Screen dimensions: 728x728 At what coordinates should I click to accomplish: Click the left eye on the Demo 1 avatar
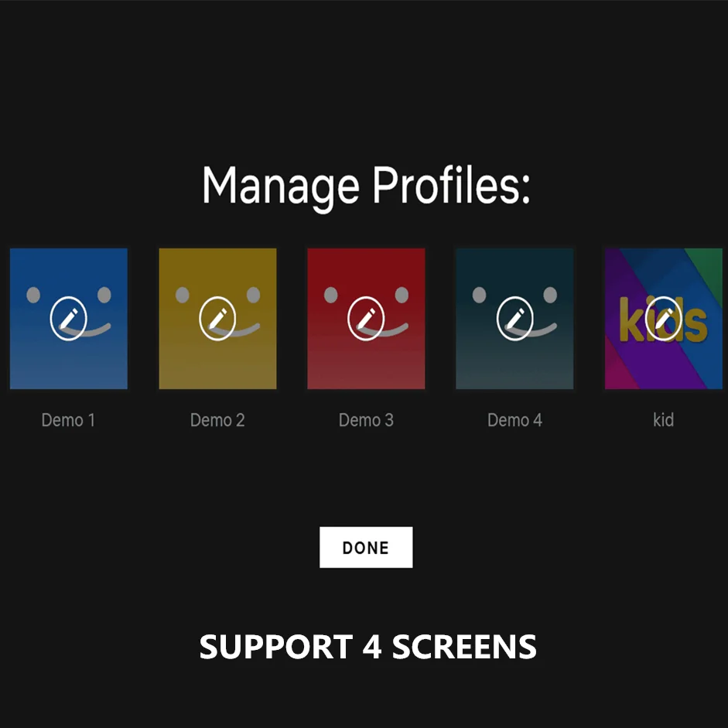(33, 295)
